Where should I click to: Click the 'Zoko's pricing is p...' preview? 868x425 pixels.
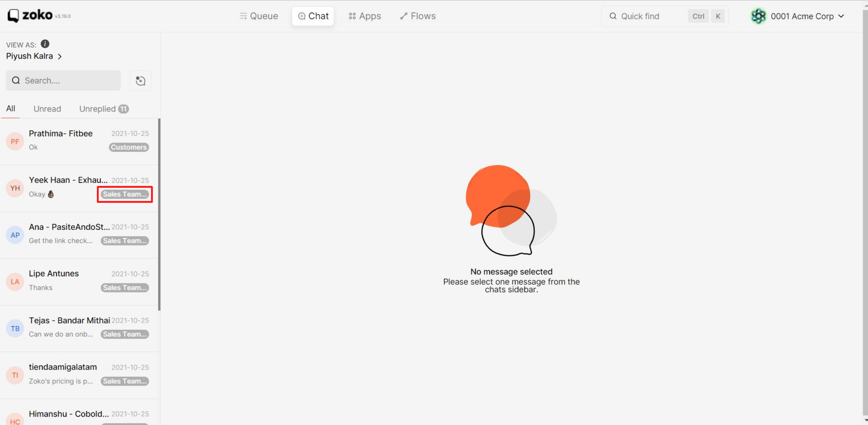click(x=61, y=381)
